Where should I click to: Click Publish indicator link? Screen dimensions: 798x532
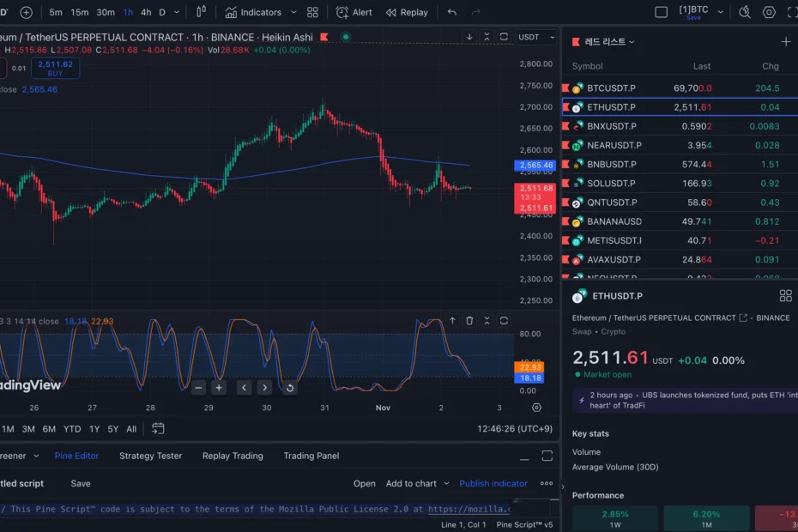[493, 484]
